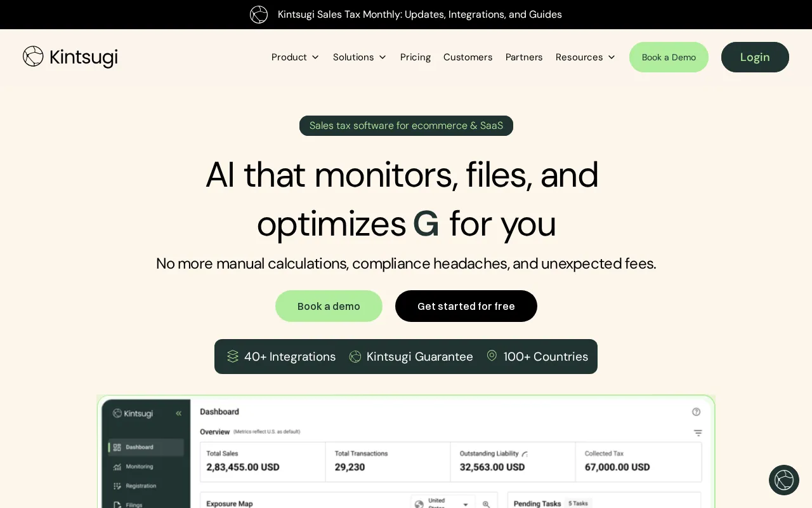Click the Monitoring chart icon in the sidebar
Viewport: 812px width, 508px height.
click(x=117, y=467)
